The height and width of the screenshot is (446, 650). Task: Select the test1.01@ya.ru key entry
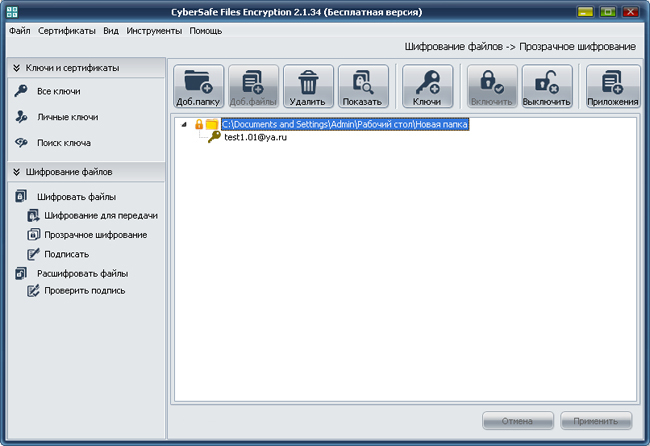255,137
